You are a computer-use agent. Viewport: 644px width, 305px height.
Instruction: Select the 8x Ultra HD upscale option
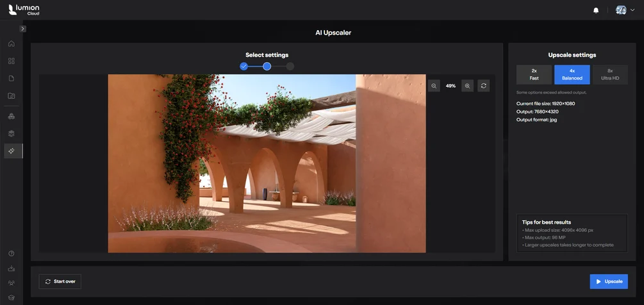pos(610,74)
